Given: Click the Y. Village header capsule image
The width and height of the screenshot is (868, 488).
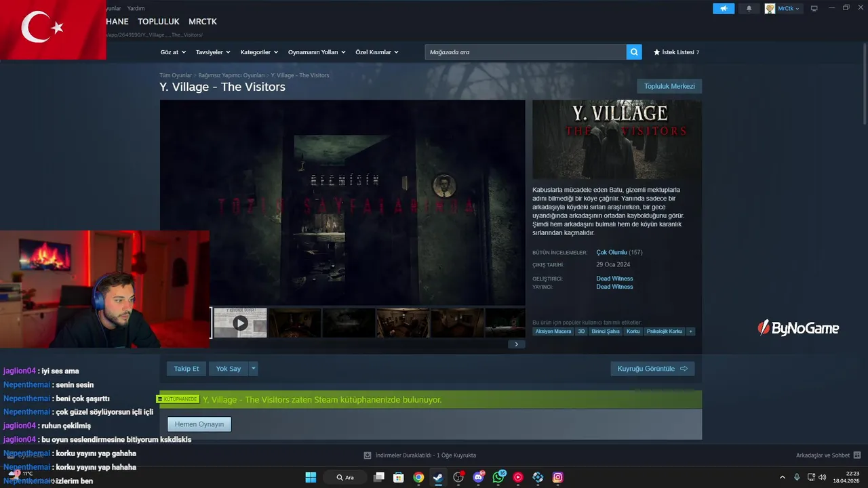Looking at the screenshot, I should [x=617, y=140].
